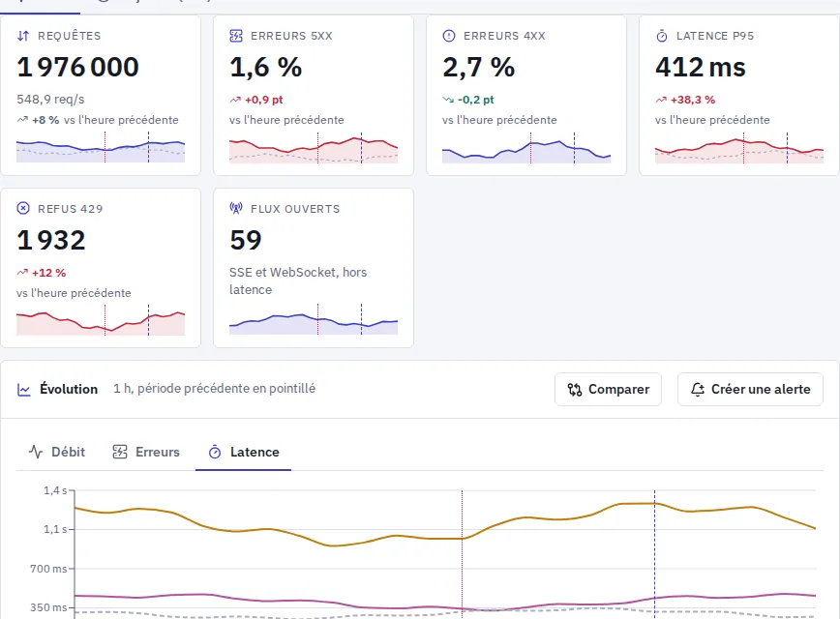This screenshot has height=619, width=840.
Task: Click the trend-up arrow beside +8 %
Action: [x=22, y=119]
